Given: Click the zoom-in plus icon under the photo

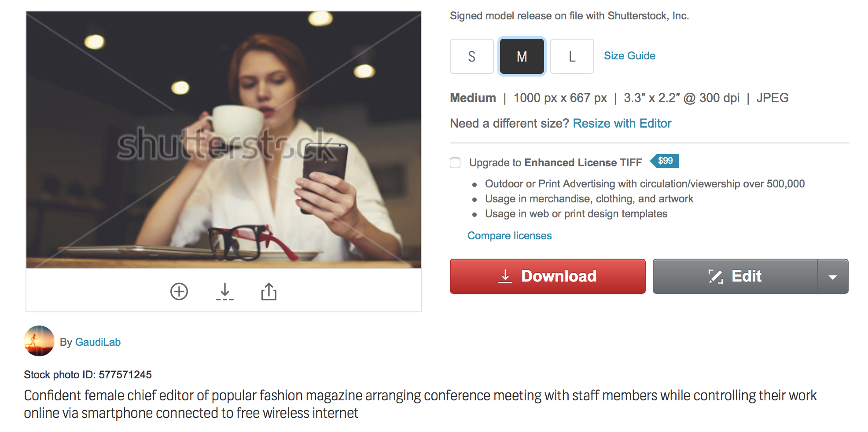Looking at the screenshot, I should [179, 292].
